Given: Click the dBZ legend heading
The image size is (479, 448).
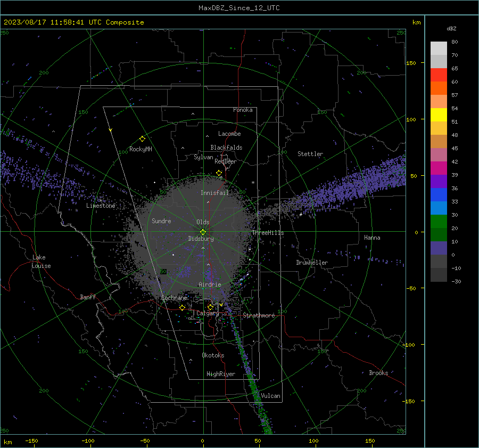Looking at the screenshot, I should click(451, 29).
